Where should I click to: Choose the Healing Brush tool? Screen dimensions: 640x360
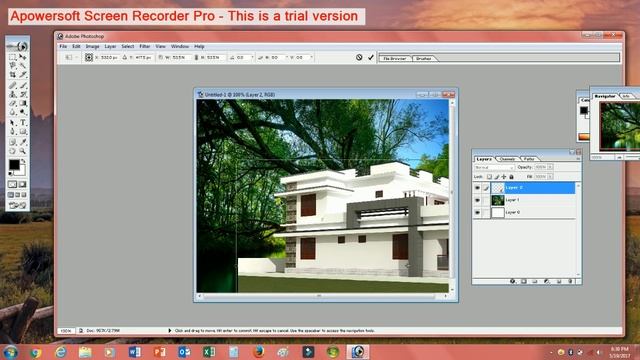13,86
